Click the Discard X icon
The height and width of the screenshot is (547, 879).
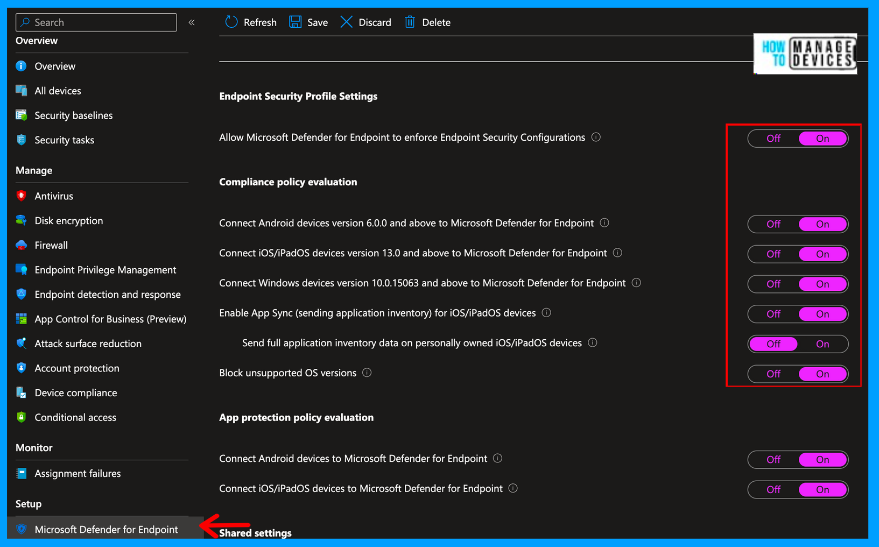(346, 22)
